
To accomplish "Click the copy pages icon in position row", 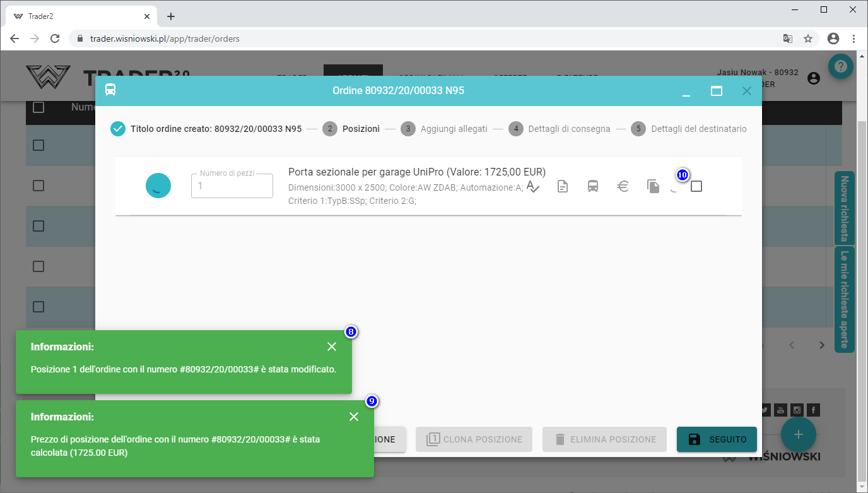I will [653, 186].
